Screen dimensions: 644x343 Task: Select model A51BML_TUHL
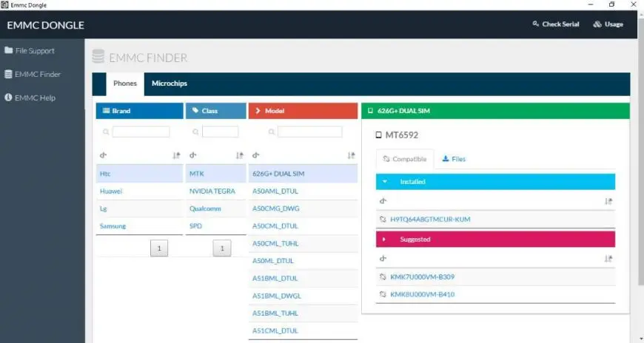coord(303,313)
